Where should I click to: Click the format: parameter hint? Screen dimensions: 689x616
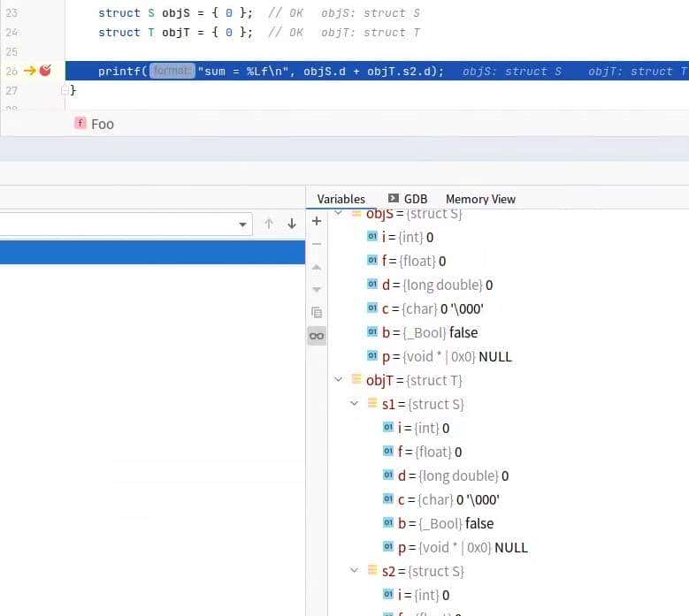click(172, 71)
